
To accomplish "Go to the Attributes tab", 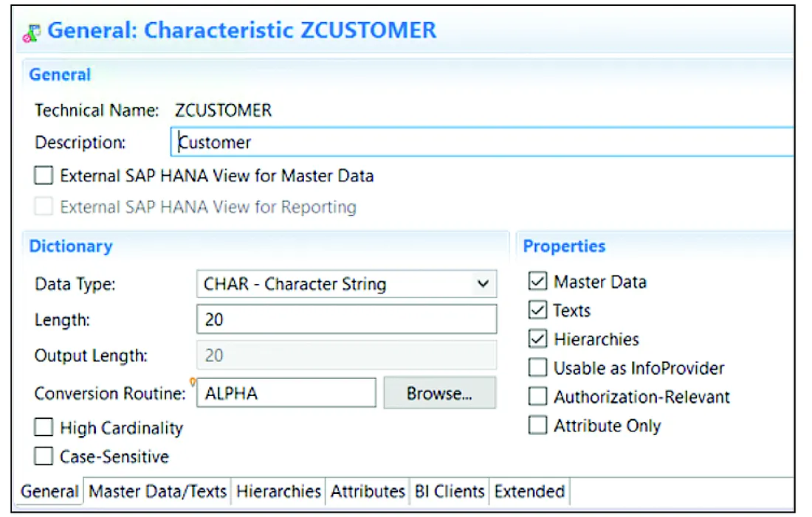I will coord(368,492).
